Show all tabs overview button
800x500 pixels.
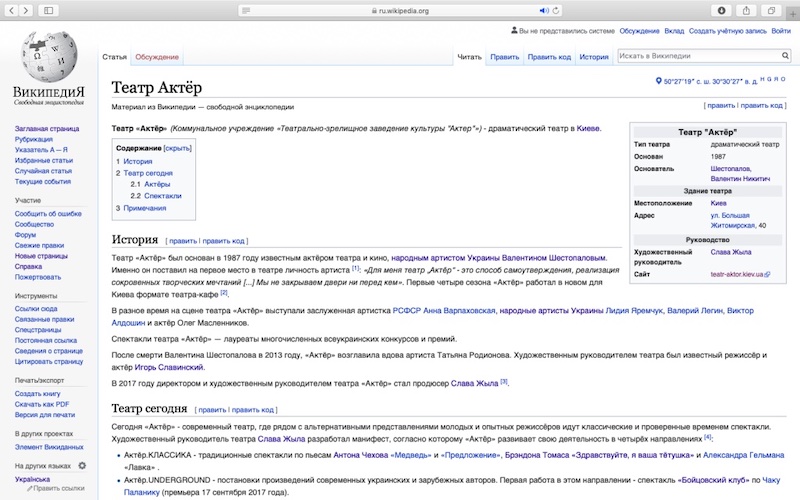[x=771, y=10]
